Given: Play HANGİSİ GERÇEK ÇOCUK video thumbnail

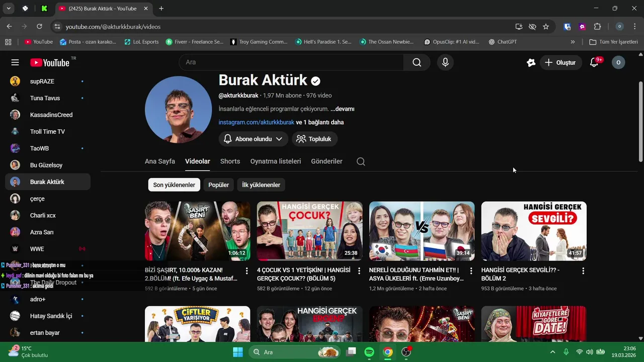Looking at the screenshot, I should 309,231.
